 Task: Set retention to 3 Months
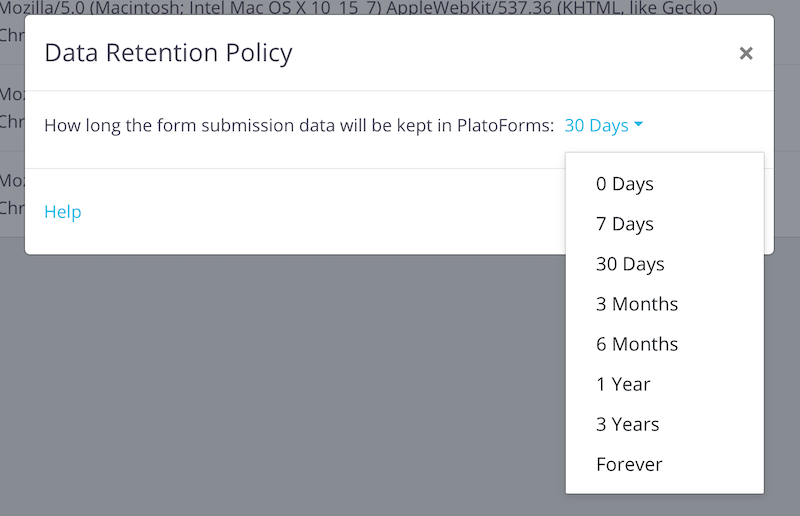pos(637,304)
